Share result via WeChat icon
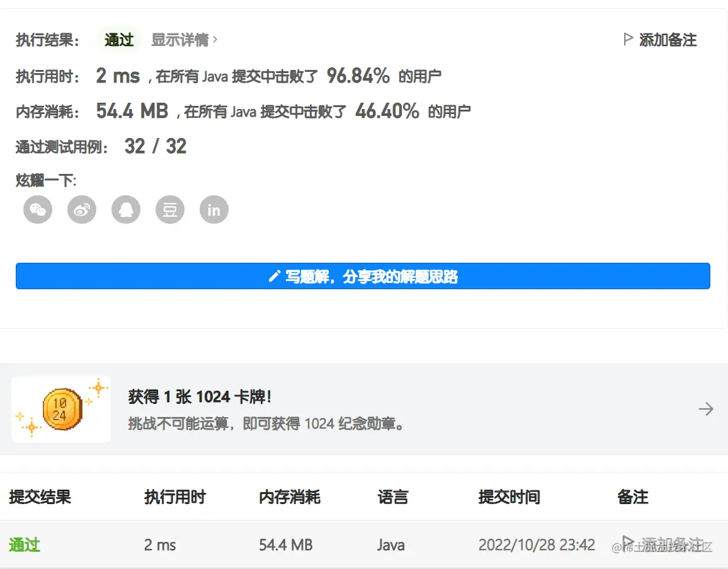The image size is (728, 569). point(38,209)
